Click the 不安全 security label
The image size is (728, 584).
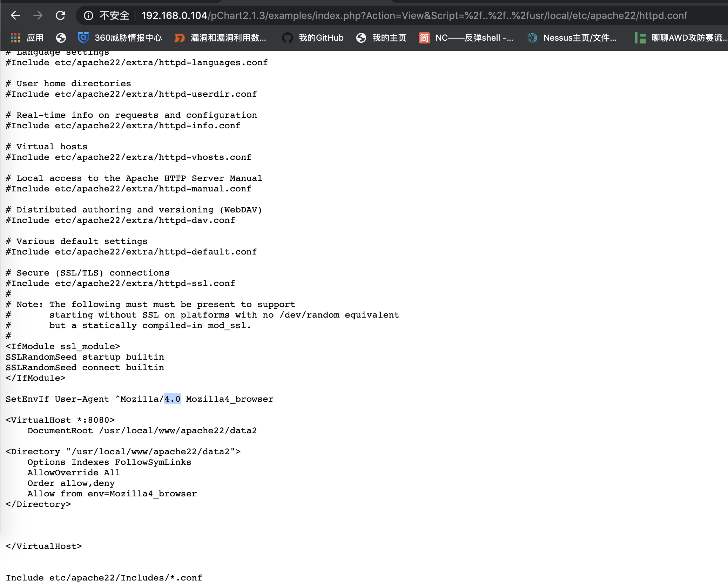click(x=114, y=15)
